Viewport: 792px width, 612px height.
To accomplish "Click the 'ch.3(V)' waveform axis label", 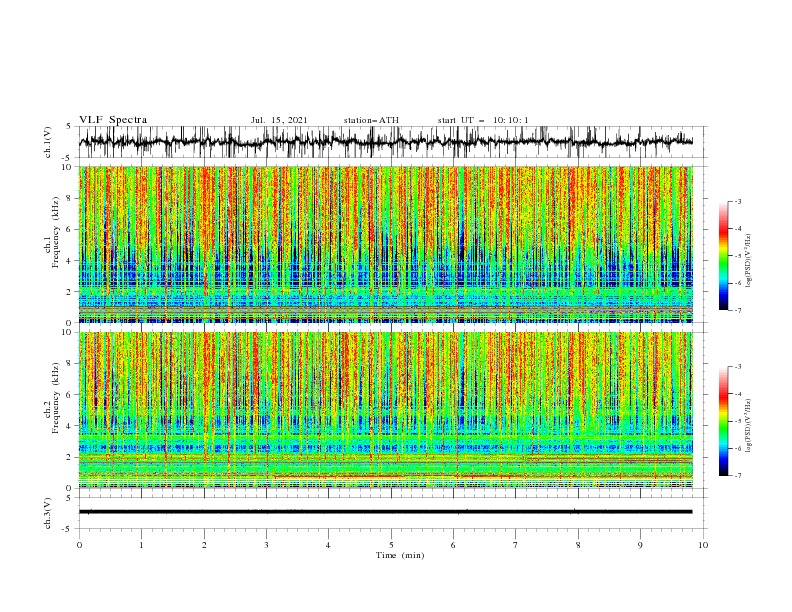I will 48,513.
